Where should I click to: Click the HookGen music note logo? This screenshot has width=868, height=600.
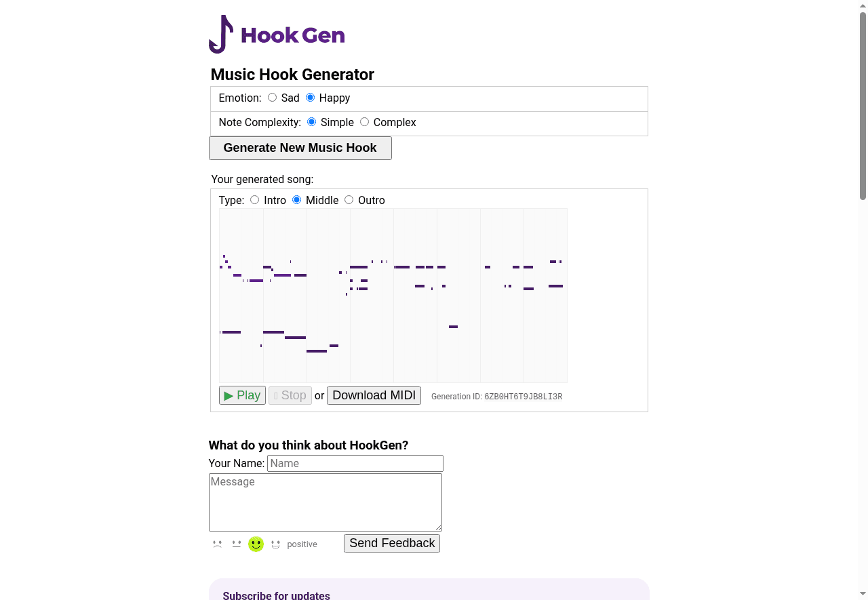click(x=221, y=34)
